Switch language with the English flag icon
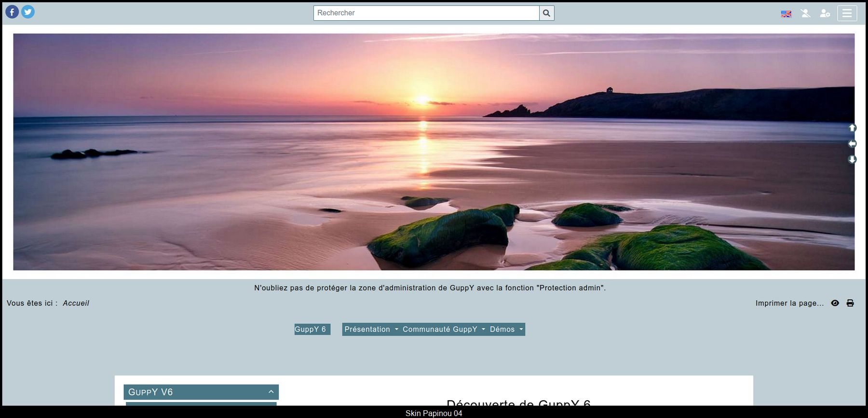 (x=786, y=14)
